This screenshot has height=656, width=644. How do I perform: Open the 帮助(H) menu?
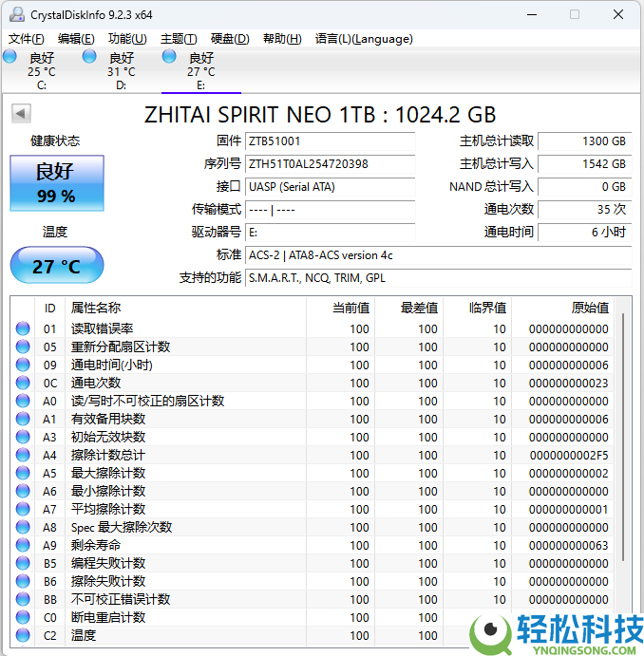point(282,39)
